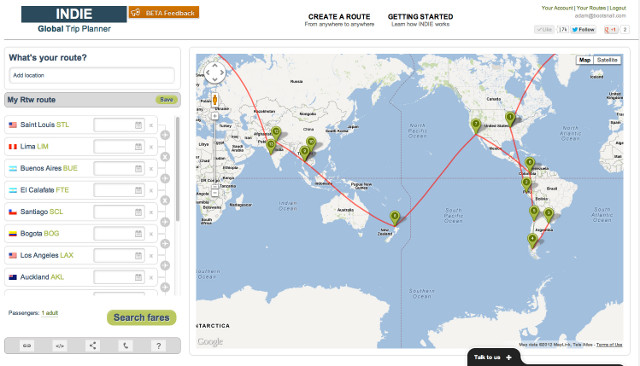Open the BETA Feedback button
Screen dimensions: 640x366
tap(164, 13)
